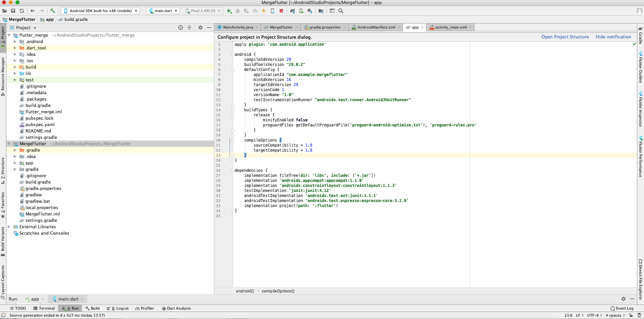Run the app with green play icon
The width and height of the screenshot is (644, 319).
point(229,11)
